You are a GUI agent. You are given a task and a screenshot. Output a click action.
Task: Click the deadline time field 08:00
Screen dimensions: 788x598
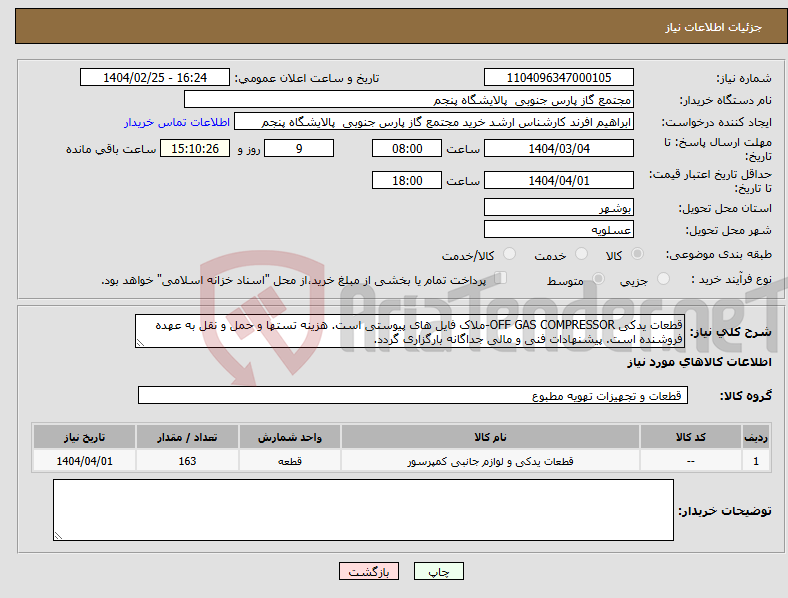[407, 148]
